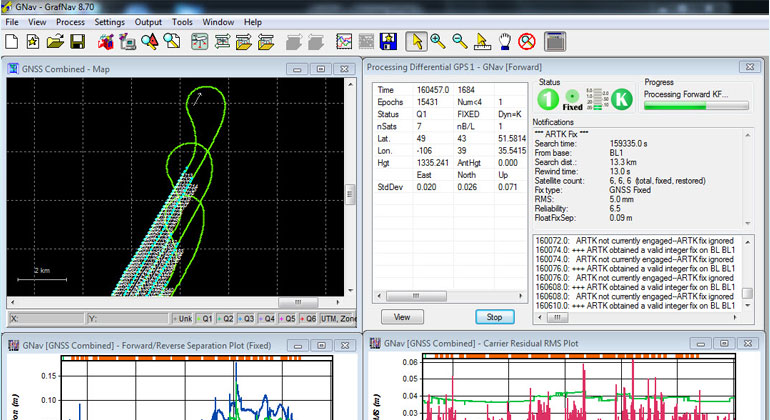Open the Tools menu

(182, 22)
